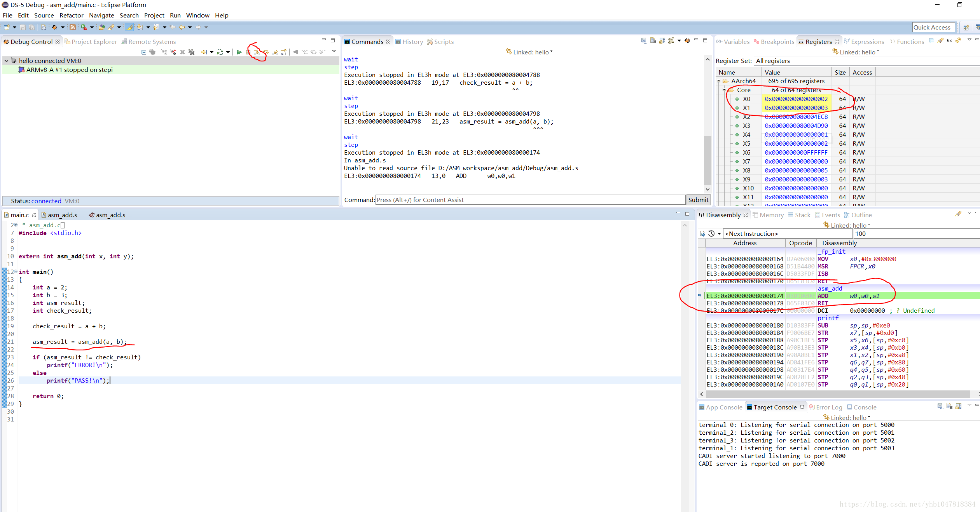Click the green Continue (run) button
980x512 pixels.
point(239,52)
